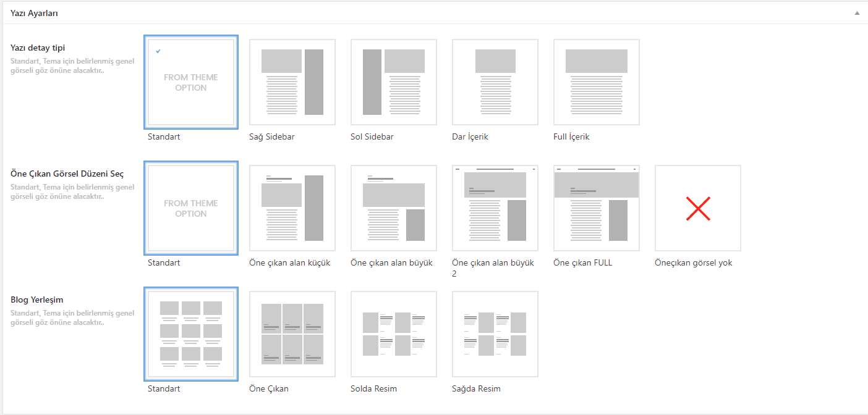Select Standart option under Yazı detay tipi
Viewport: 868px width, 415px height.
(x=190, y=82)
